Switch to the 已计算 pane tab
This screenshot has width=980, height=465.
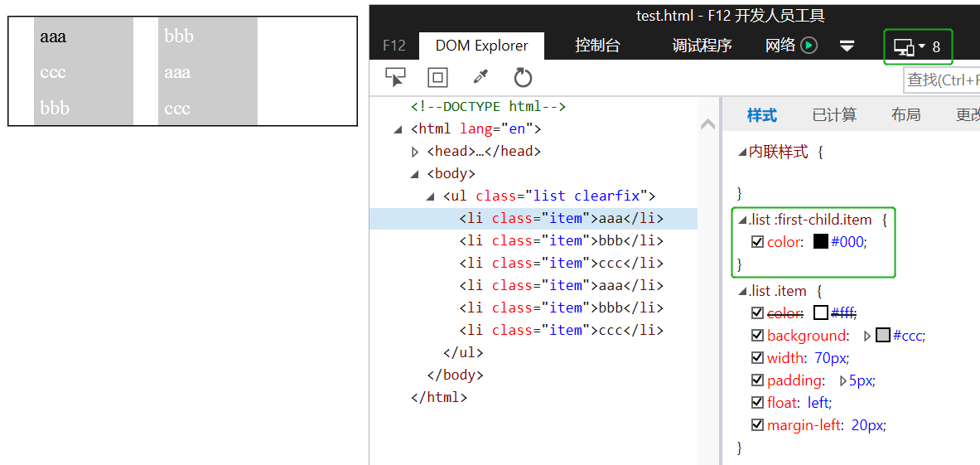tap(834, 115)
